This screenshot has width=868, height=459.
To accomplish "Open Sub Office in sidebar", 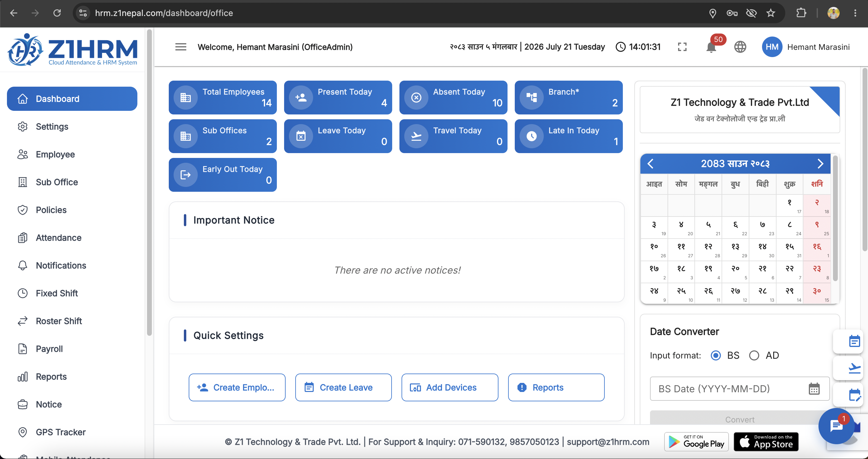I will click(72, 182).
